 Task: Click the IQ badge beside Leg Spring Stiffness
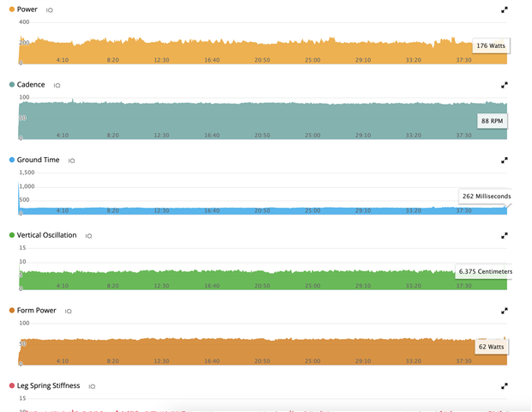pos(92,387)
